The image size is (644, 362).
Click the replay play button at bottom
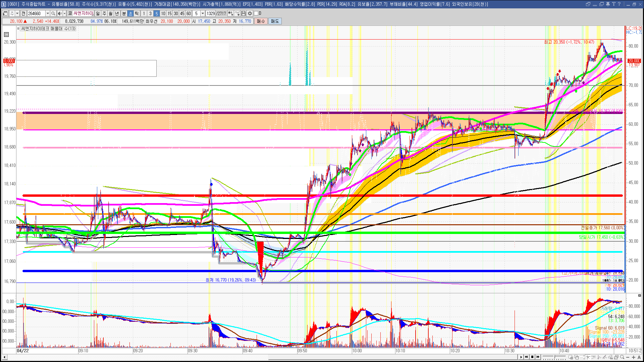[x=521, y=357]
